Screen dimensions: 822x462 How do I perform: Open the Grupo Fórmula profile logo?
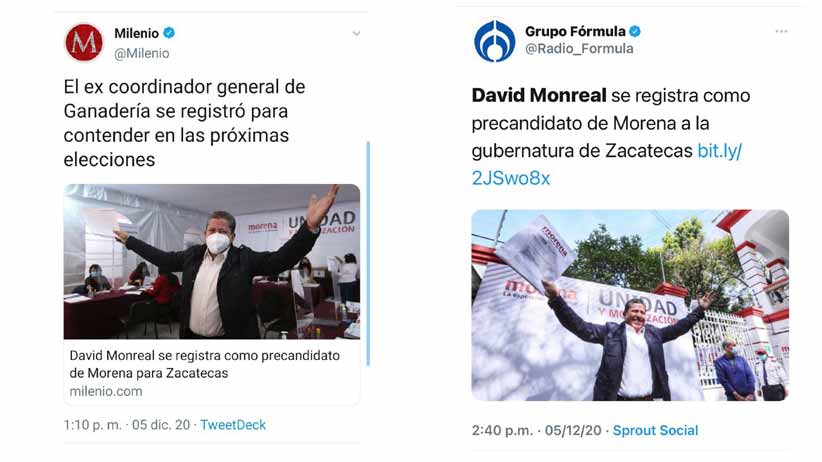494,41
